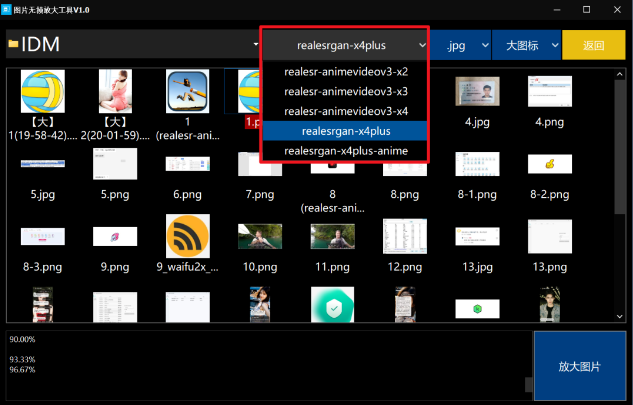Select the 5.jpg thumbnail
Viewport: 633px width, 405px height.
[43, 164]
